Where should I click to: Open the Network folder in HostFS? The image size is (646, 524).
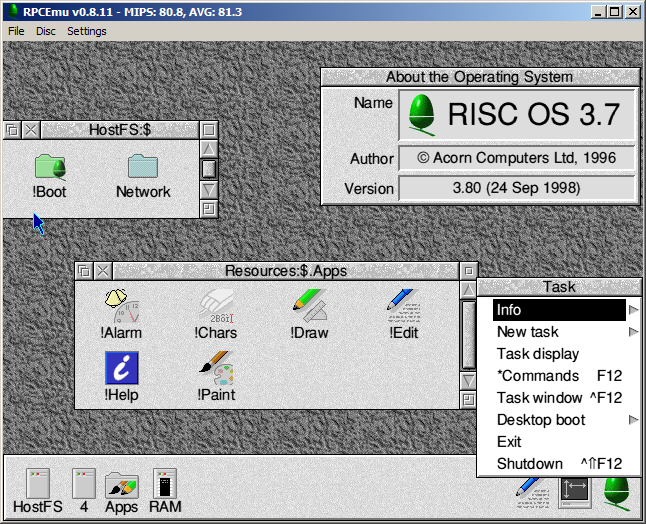(143, 176)
